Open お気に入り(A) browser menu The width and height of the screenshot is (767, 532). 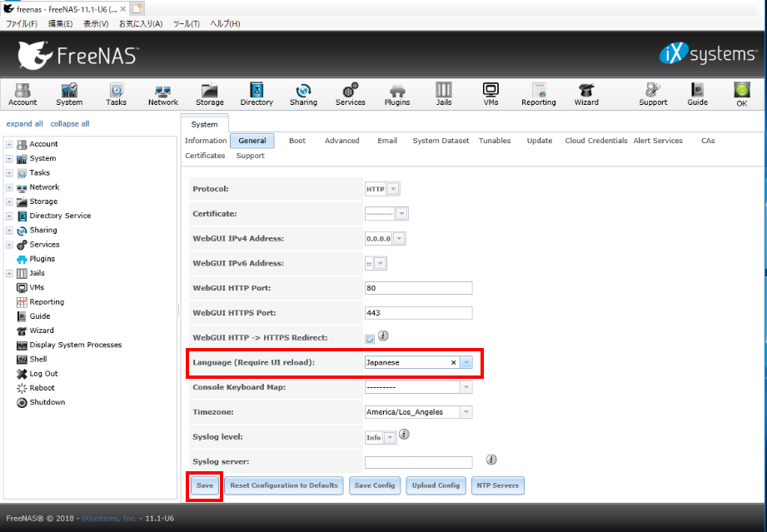coord(141,23)
